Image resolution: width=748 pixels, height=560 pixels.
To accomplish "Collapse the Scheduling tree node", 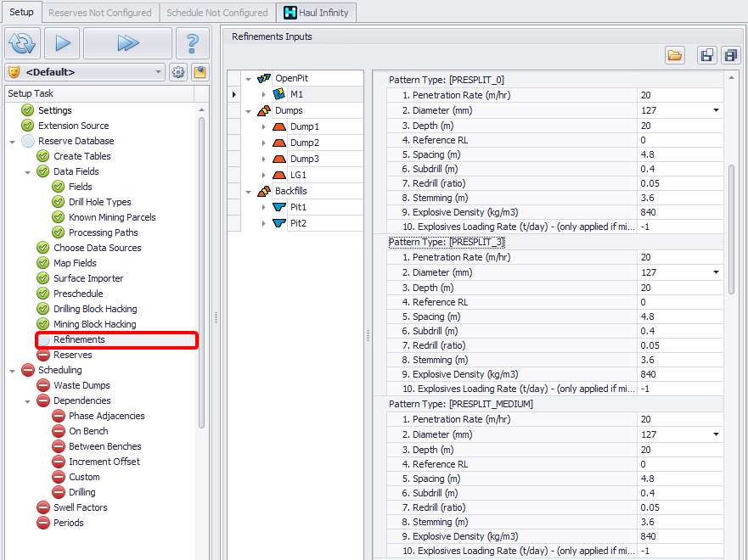I will [13, 370].
